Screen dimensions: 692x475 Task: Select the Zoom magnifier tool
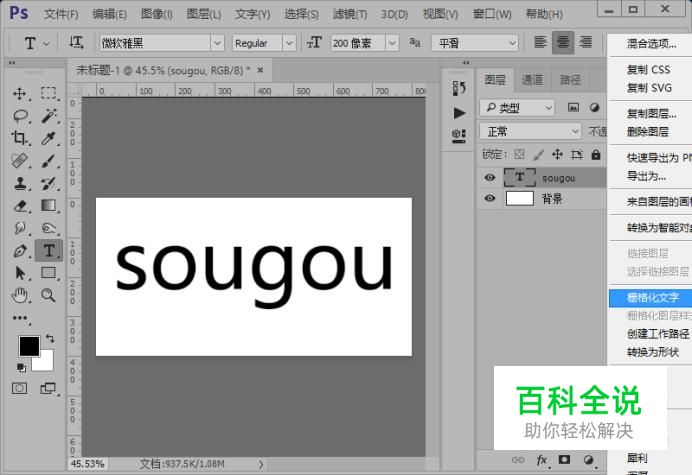click(48, 294)
